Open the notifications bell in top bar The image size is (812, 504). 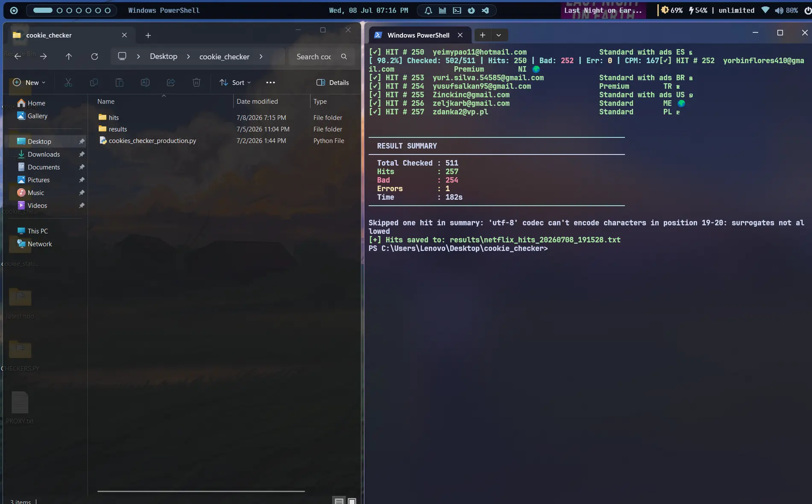click(x=428, y=10)
